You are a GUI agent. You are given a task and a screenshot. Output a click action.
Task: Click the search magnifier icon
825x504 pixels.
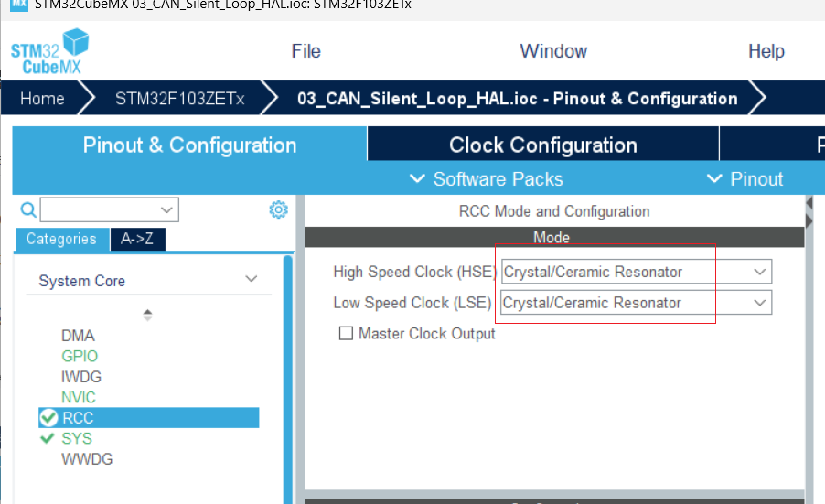point(28,209)
